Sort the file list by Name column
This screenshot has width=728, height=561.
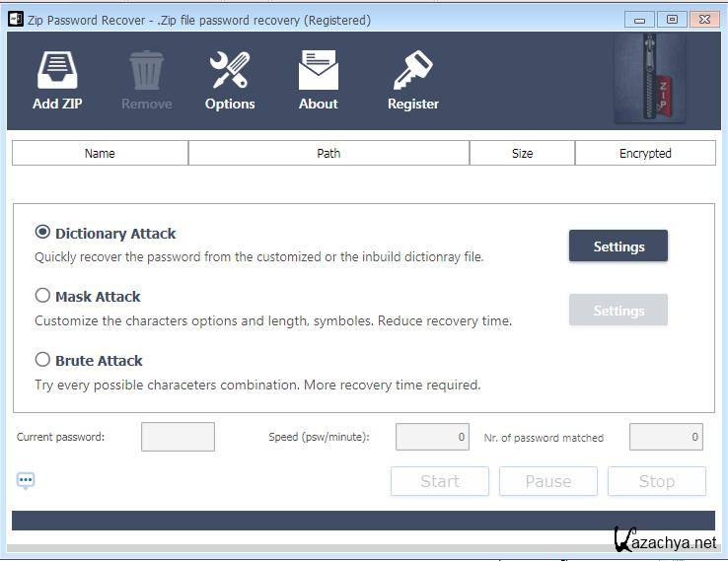(100, 153)
